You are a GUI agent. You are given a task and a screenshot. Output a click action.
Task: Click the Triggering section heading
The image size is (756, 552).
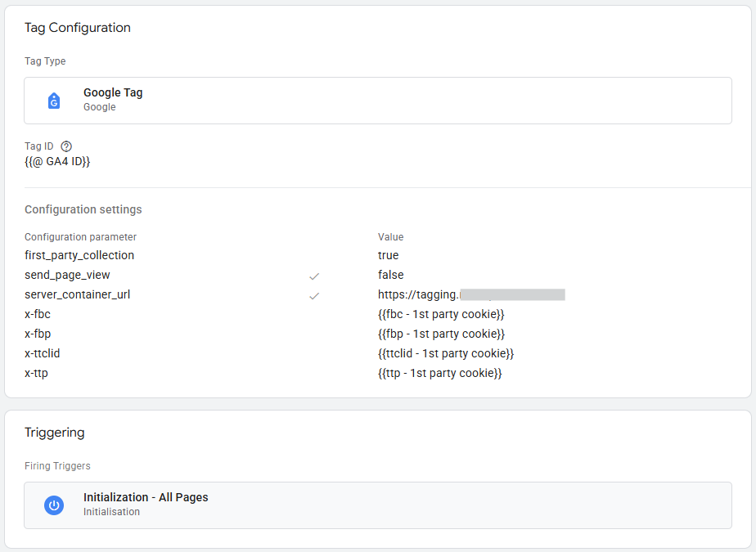(x=54, y=433)
